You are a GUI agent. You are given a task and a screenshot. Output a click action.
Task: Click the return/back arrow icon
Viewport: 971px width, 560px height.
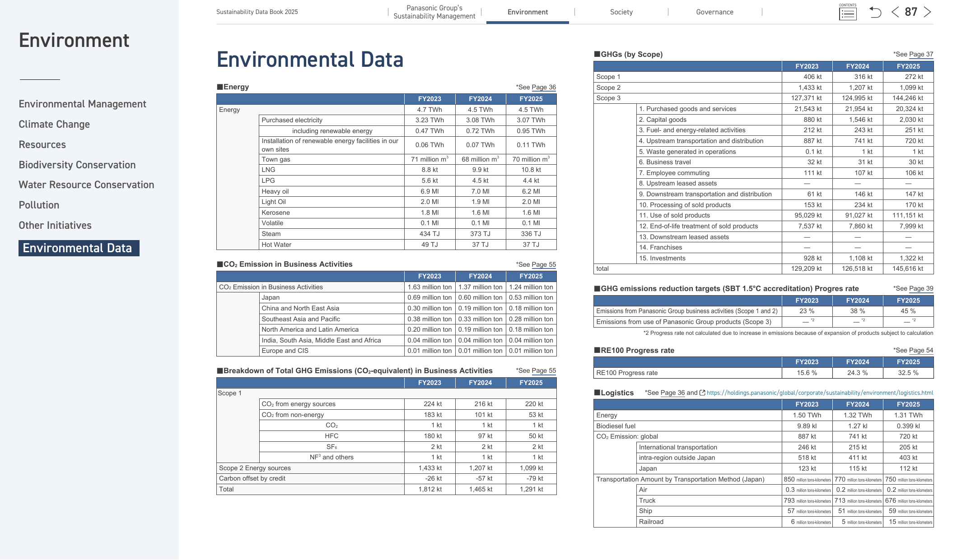click(x=875, y=12)
